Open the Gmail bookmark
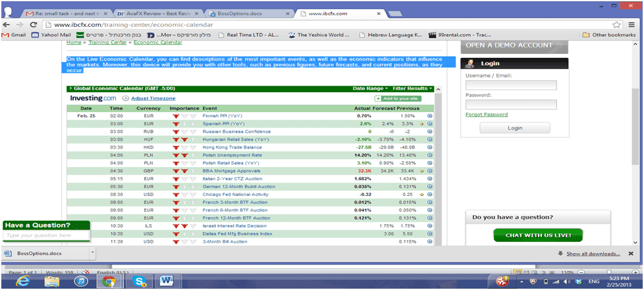This screenshot has height=290, width=644. pyautogui.click(x=14, y=35)
